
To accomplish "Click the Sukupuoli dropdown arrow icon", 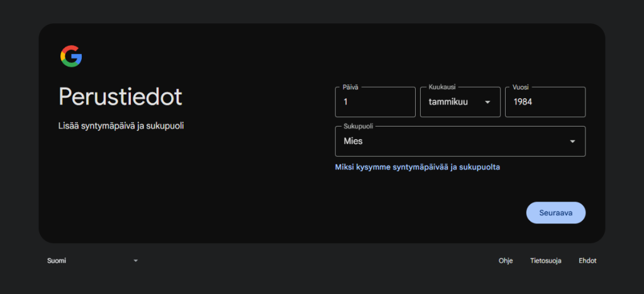I will click(572, 142).
